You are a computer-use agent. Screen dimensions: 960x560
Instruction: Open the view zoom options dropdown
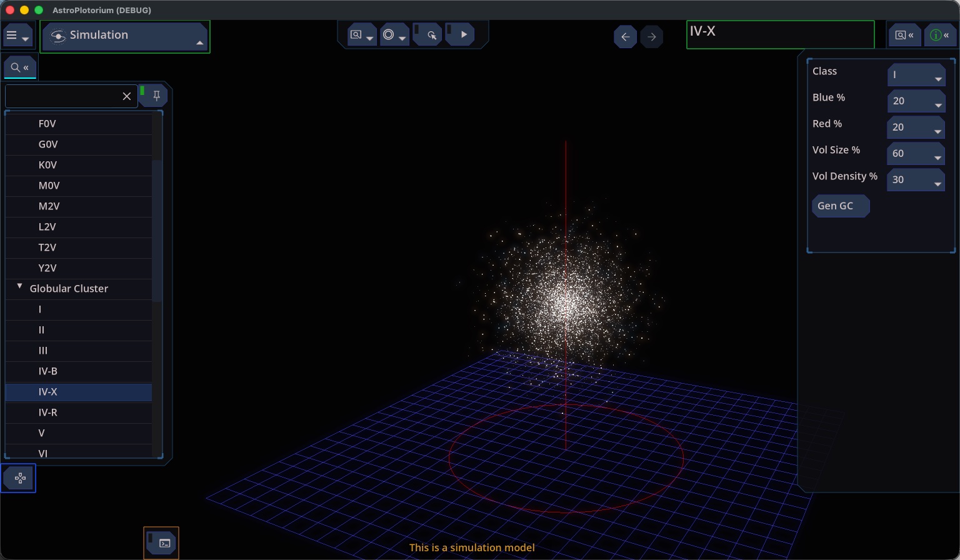[362, 36]
